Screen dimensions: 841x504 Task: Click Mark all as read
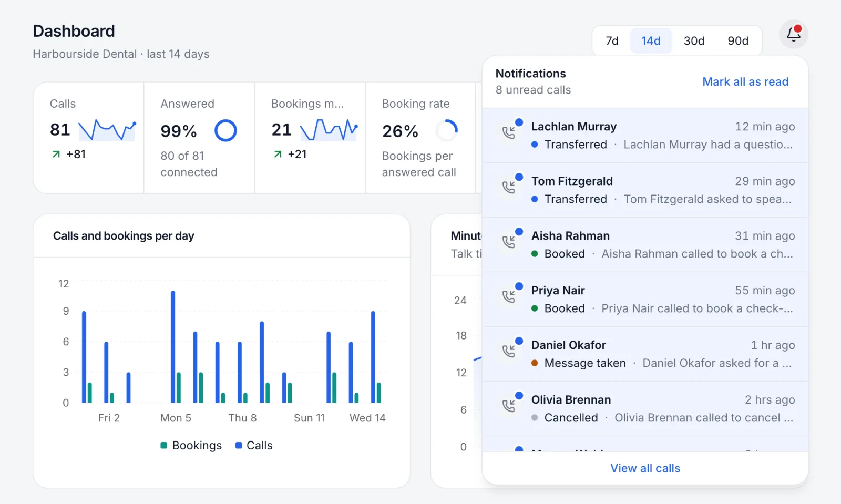click(x=745, y=82)
